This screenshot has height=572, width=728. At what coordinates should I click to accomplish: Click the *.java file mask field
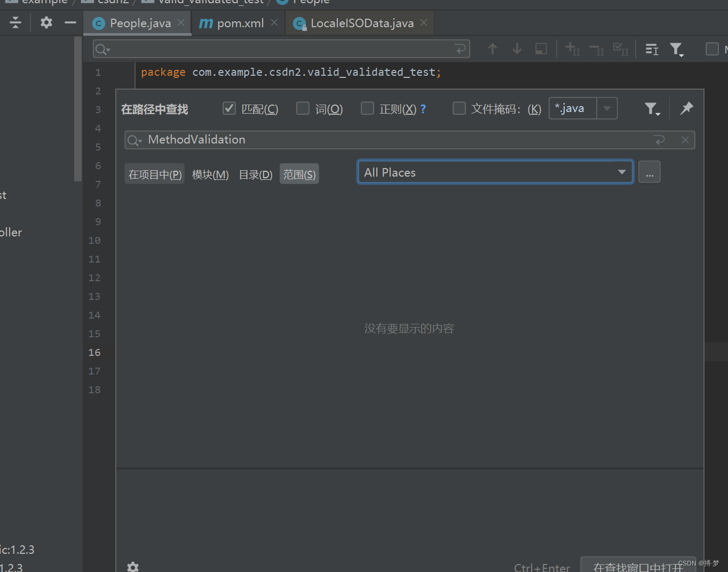[573, 108]
